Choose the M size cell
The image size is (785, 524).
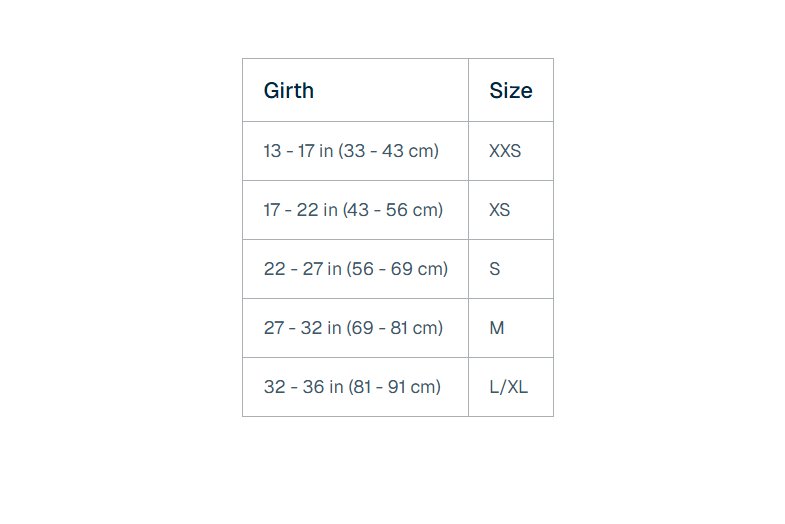[497, 328]
